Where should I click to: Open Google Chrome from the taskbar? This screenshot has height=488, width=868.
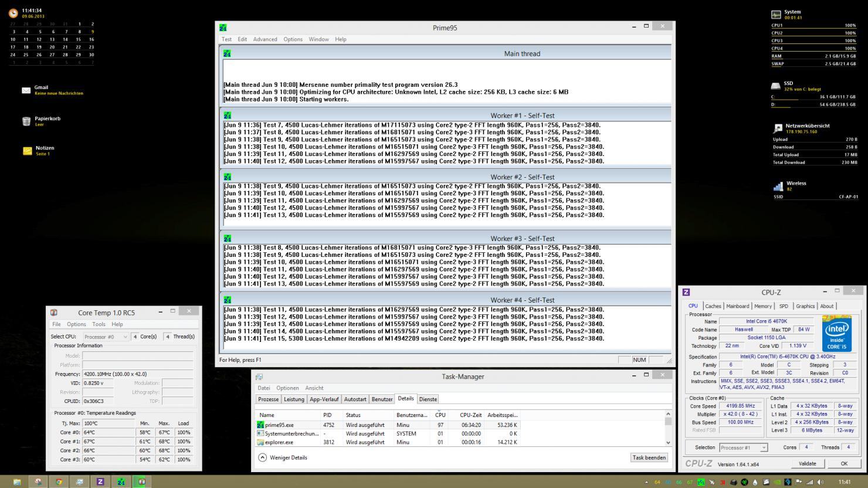point(59,482)
